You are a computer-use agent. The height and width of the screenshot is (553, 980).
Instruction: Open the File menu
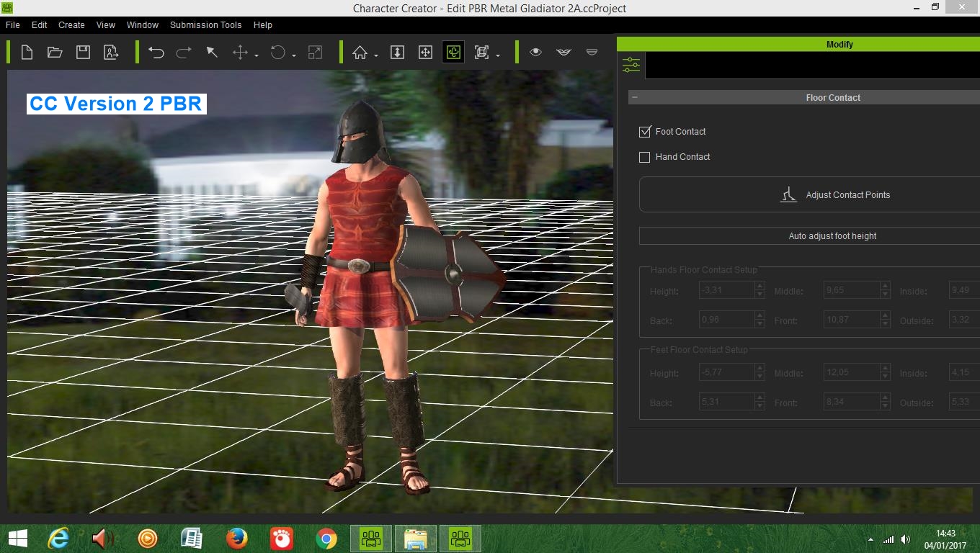[x=13, y=24]
